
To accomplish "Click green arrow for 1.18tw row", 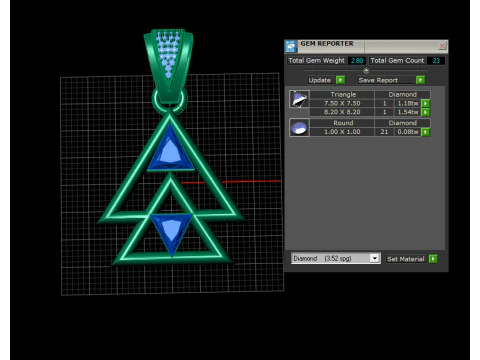I will click(x=425, y=103).
